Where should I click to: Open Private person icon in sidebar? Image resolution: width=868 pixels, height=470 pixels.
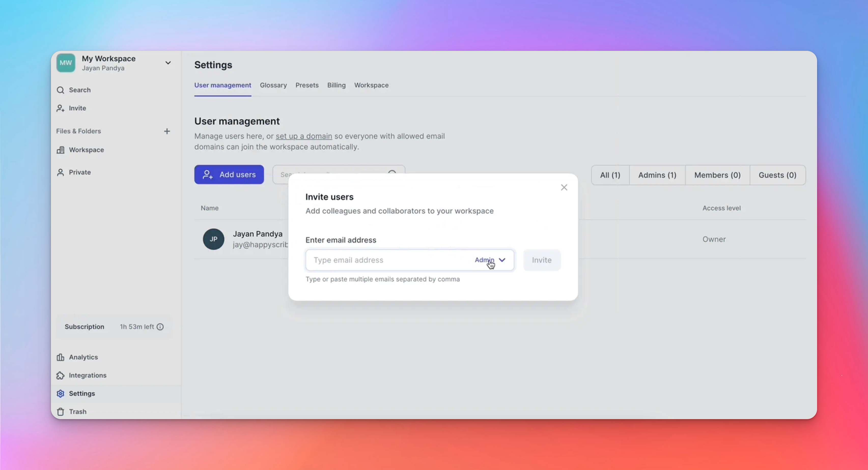pos(60,172)
